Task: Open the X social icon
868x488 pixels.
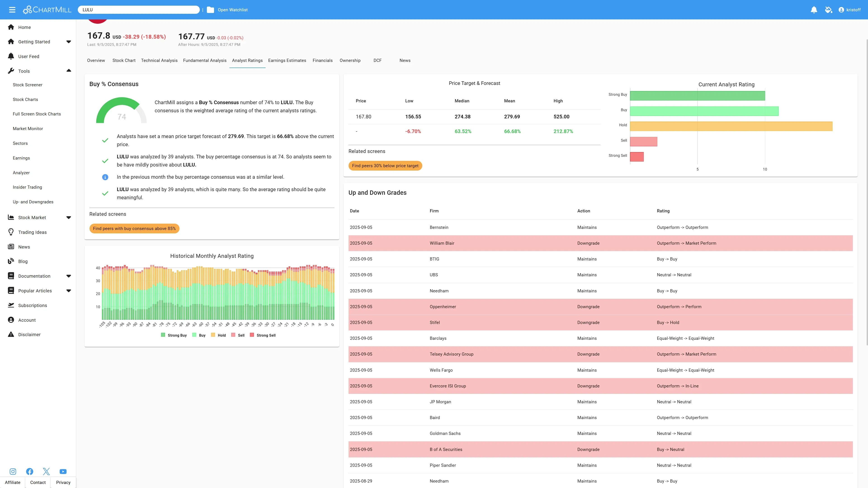Action: coord(47,472)
